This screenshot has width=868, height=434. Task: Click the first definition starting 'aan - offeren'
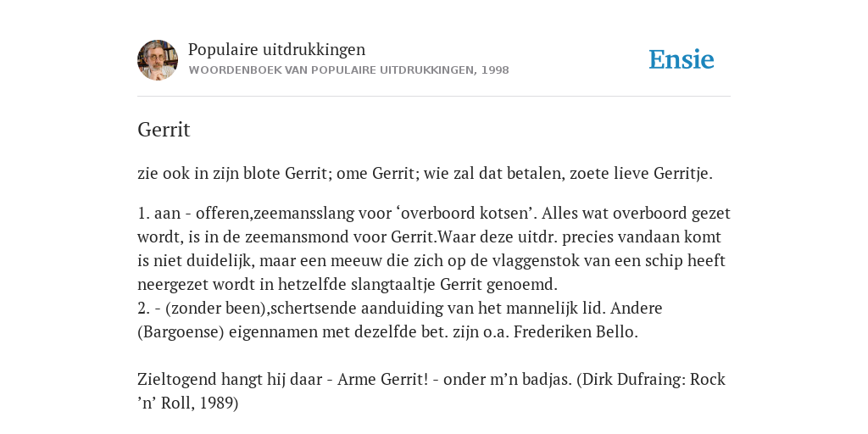434,248
